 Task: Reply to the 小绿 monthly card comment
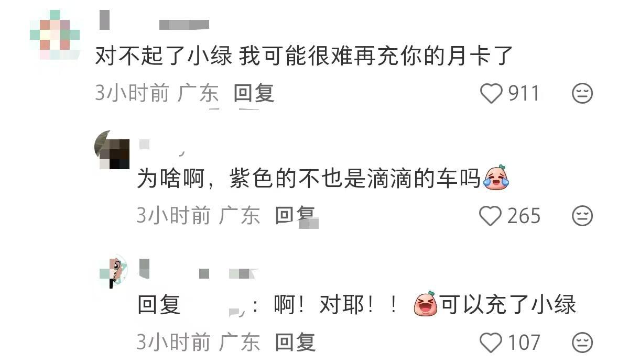click(254, 94)
